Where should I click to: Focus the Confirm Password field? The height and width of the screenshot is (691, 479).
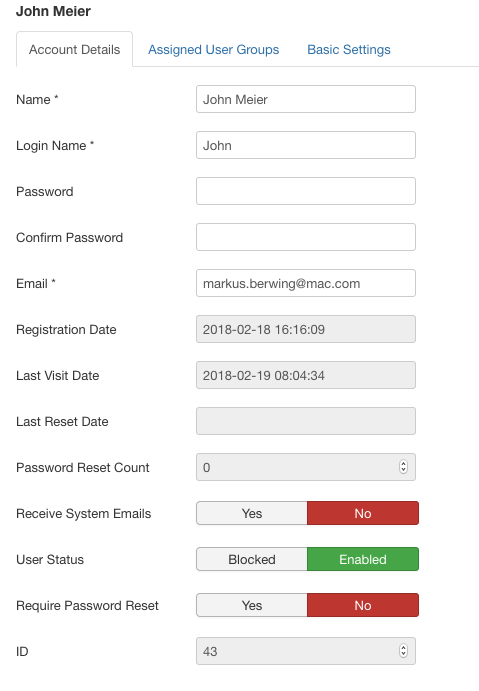point(306,237)
